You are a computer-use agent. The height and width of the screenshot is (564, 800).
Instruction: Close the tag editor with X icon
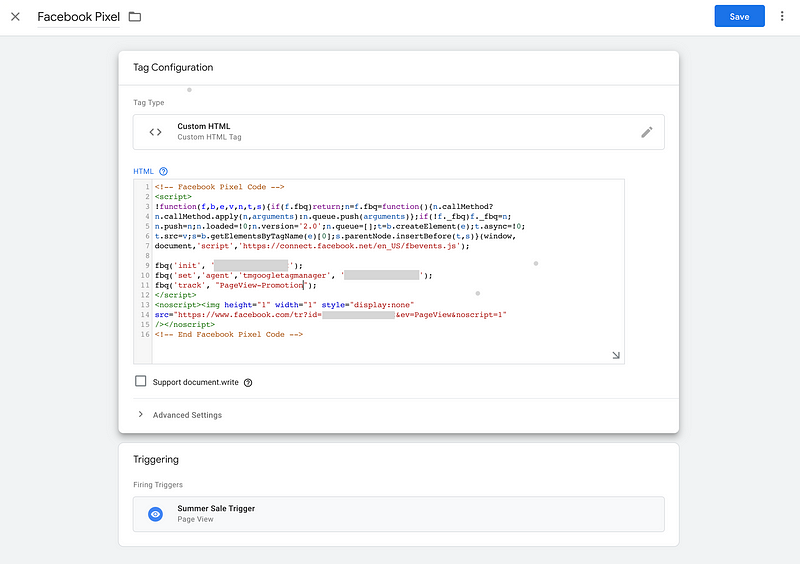(x=15, y=17)
